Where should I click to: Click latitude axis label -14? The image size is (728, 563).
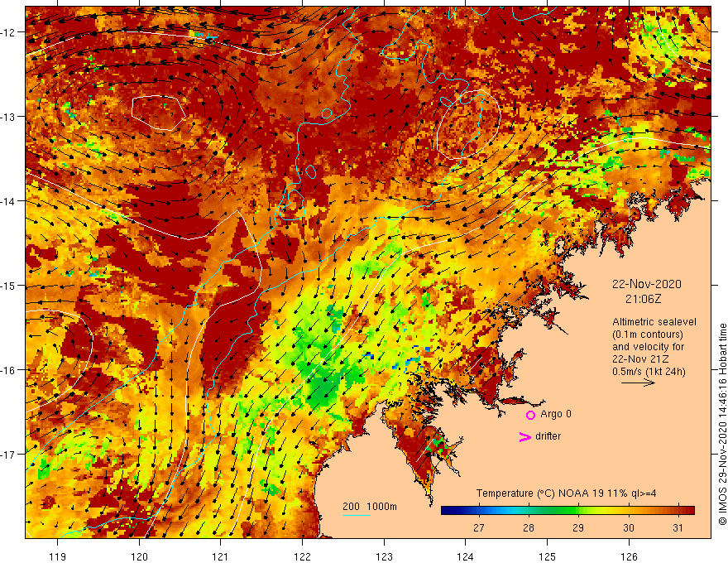point(8,201)
